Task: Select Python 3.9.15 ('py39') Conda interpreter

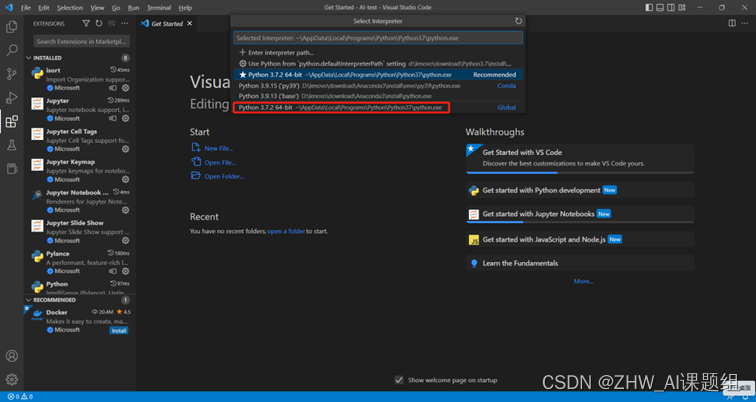Action: [x=378, y=86]
